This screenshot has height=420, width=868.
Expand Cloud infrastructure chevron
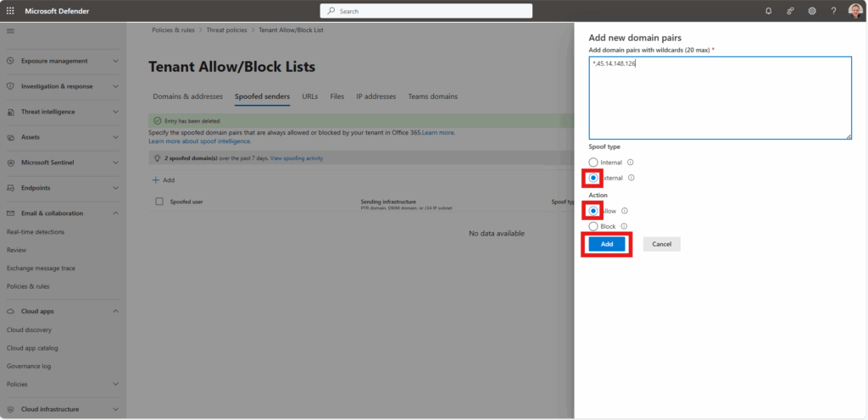click(x=115, y=410)
